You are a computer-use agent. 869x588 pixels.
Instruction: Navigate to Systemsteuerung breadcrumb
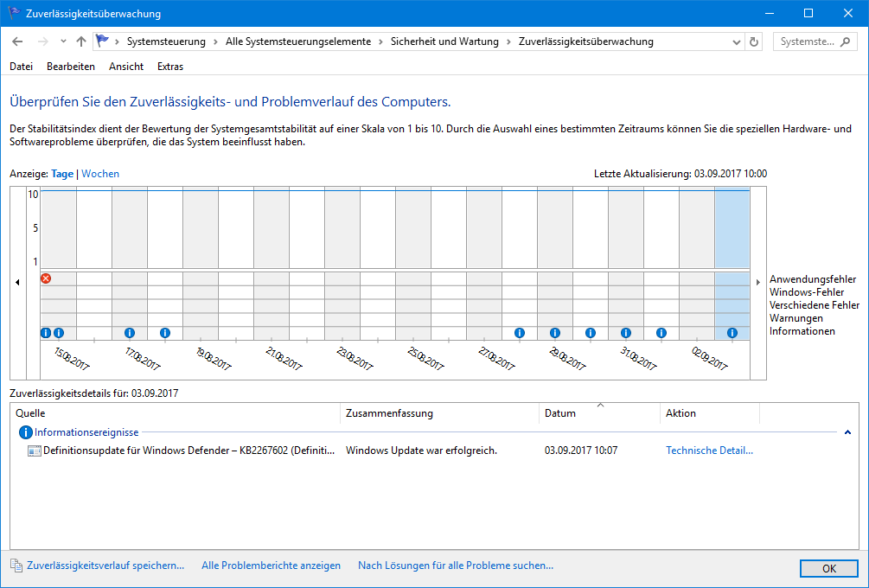pyautogui.click(x=166, y=42)
